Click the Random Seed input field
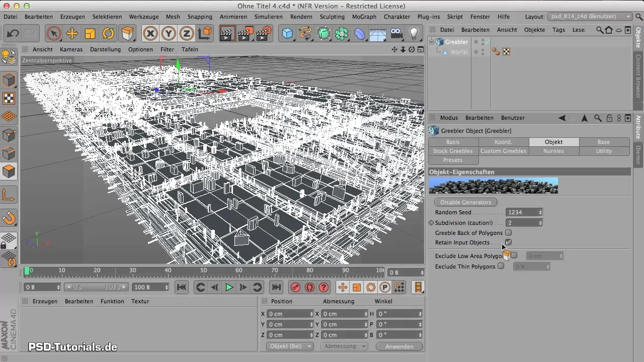This screenshot has width=644, height=362. pyautogui.click(x=522, y=213)
